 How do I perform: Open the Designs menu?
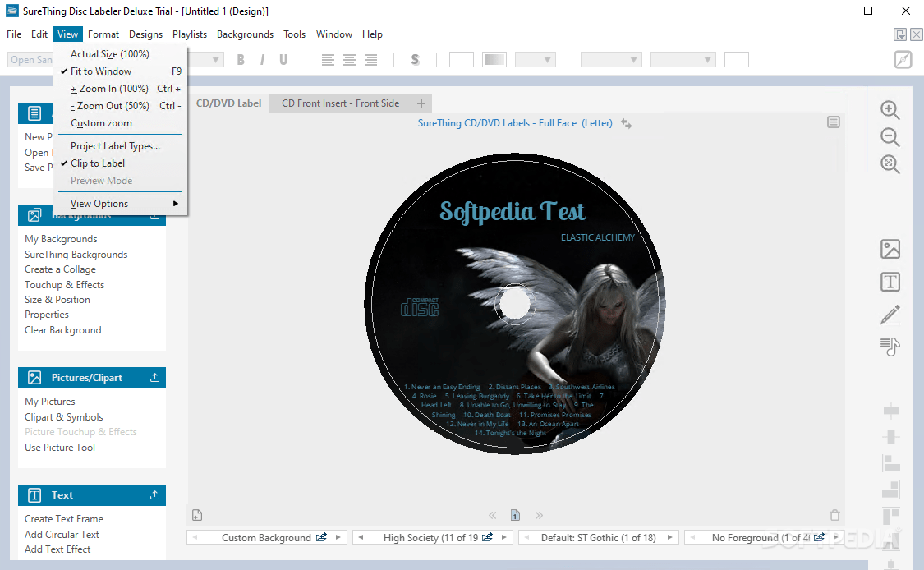(145, 34)
